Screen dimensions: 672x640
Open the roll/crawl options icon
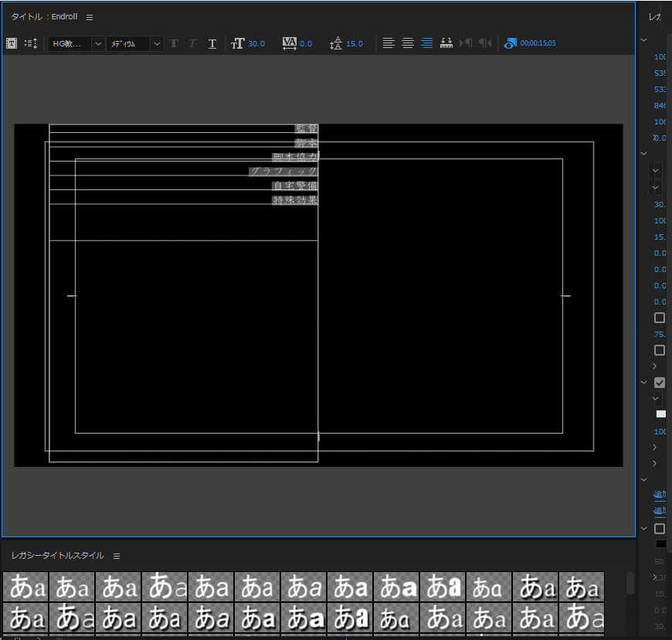(x=31, y=43)
